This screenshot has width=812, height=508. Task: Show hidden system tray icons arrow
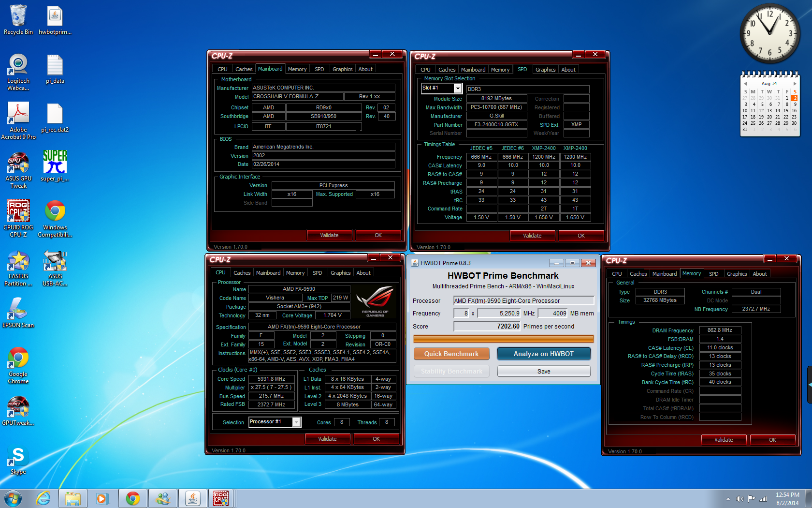(x=728, y=499)
